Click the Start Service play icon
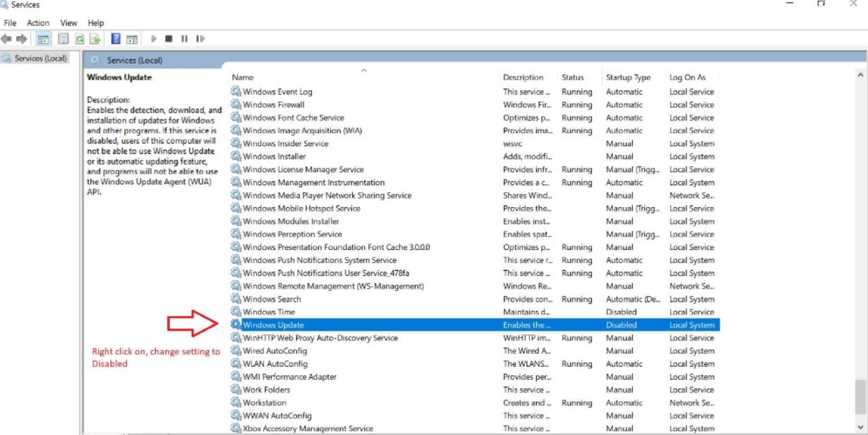 (x=153, y=39)
